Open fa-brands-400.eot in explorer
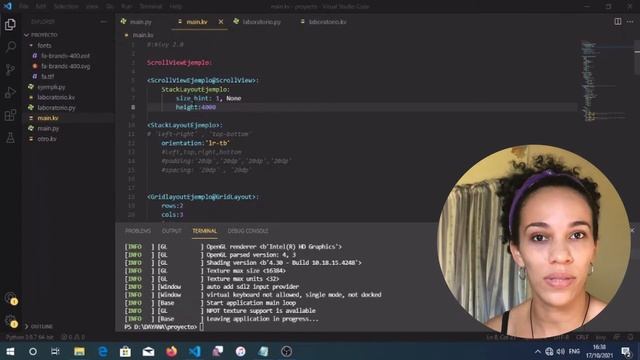Screen dimensions: 640x360 (65, 56)
